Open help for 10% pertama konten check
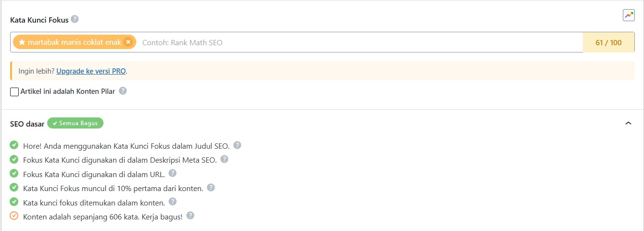644x231 pixels. coord(210,188)
